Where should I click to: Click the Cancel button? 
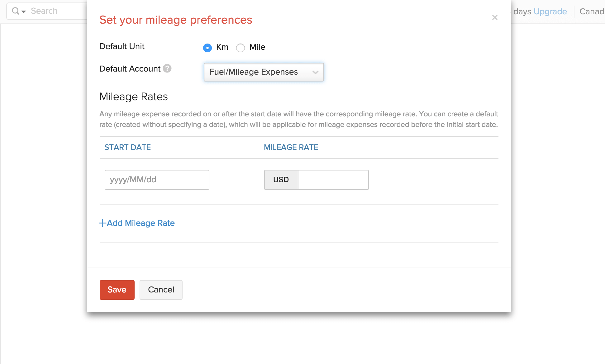coord(160,290)
